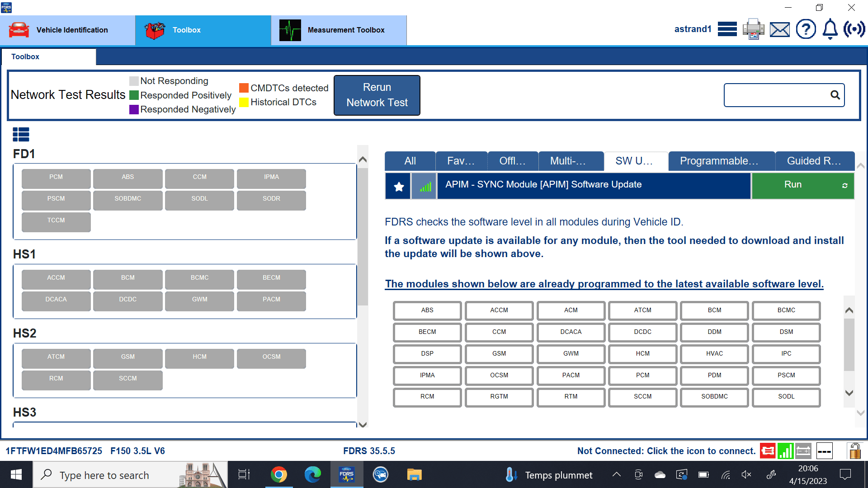Run the APIM Software Update

click(x=802, y=185)
